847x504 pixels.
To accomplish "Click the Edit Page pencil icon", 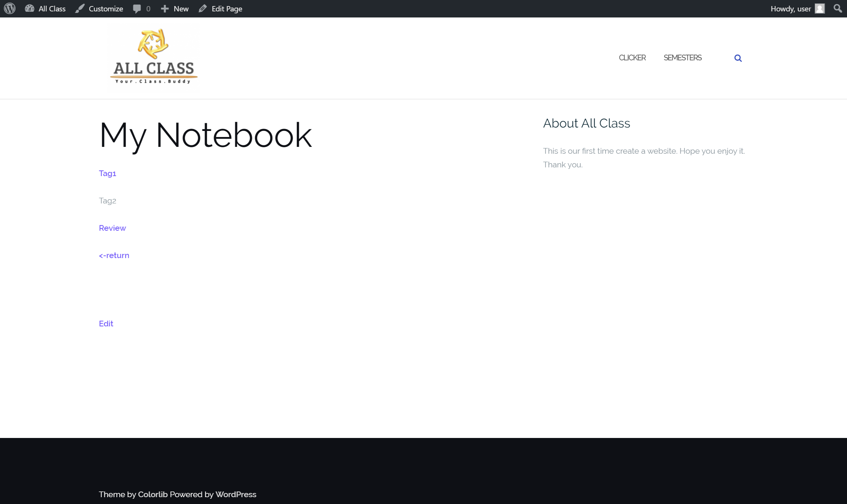I will point(203,8).
